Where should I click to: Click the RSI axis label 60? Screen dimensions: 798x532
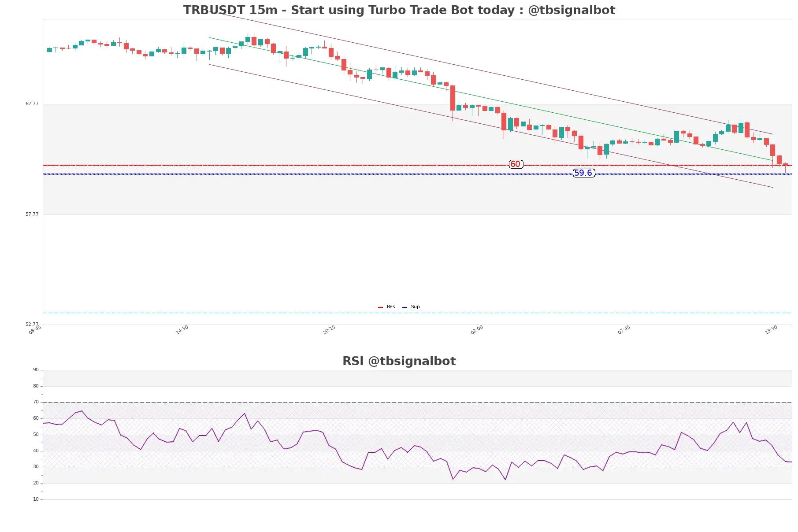click(36, 418)
